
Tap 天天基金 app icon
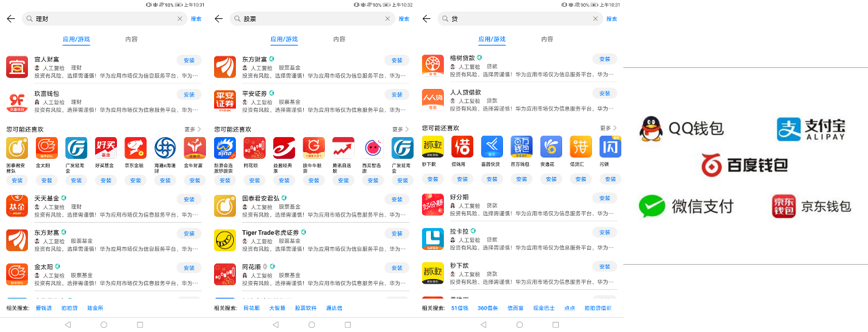tap(17, 205)
